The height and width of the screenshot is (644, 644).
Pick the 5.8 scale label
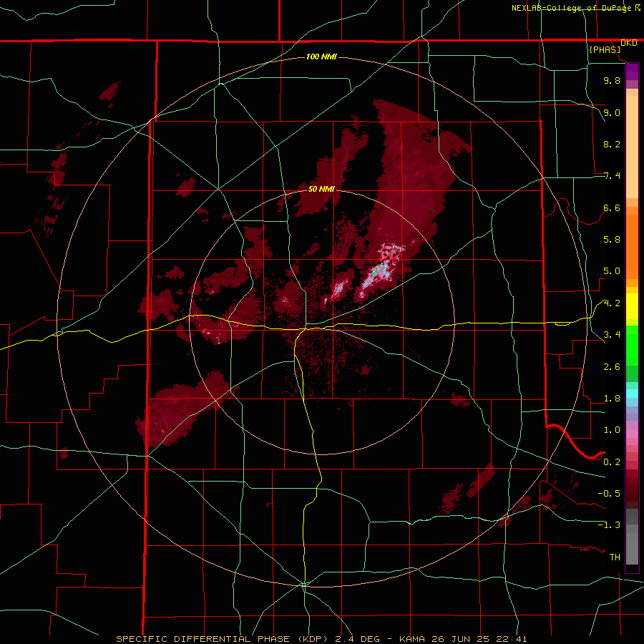[612, 240]
